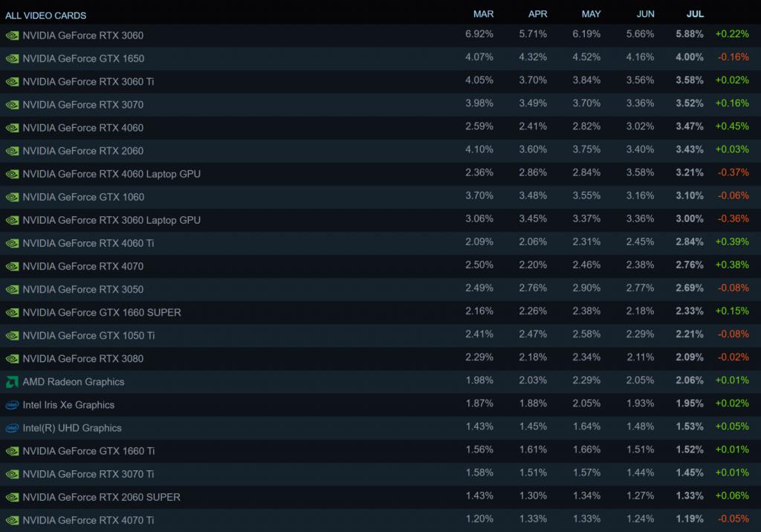Click NVIDIA logo next to GTX 1650
Screen dimensions: 761x532
pyautogui.click(x=12, y=58)
